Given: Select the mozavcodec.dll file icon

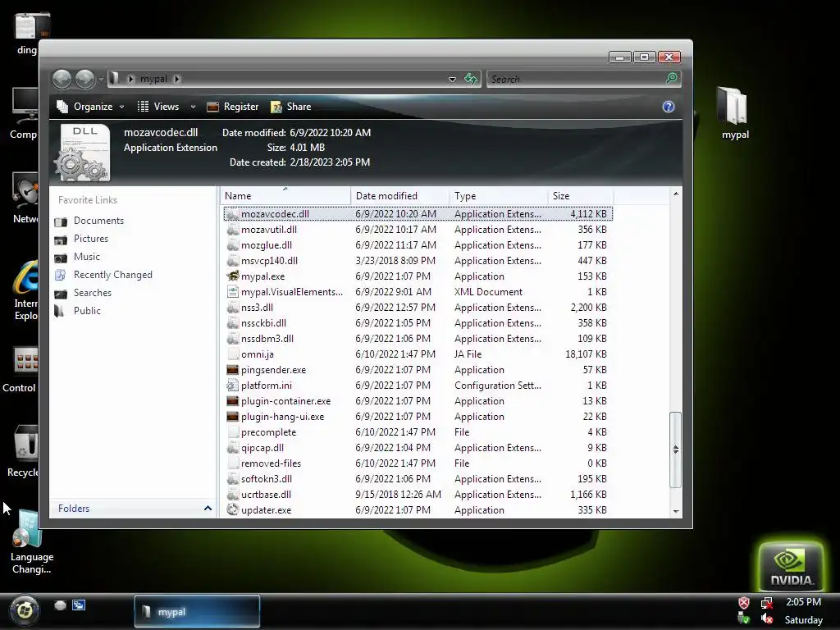Looking at the screenshot, I should 232,214.
